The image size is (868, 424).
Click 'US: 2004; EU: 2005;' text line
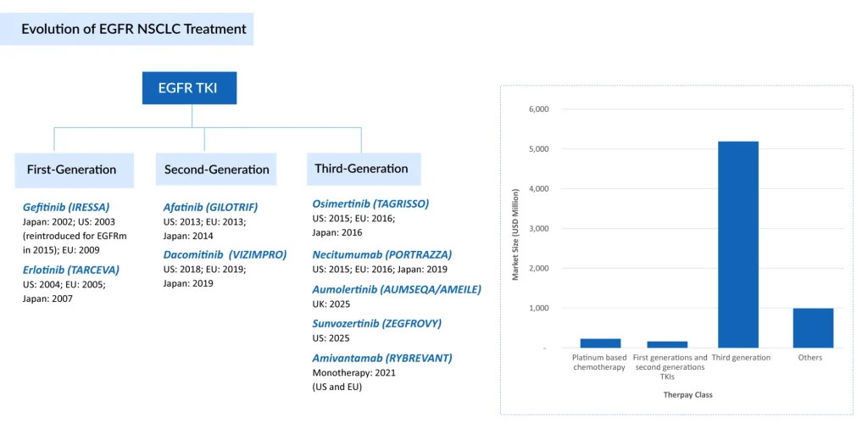(64, 285)
